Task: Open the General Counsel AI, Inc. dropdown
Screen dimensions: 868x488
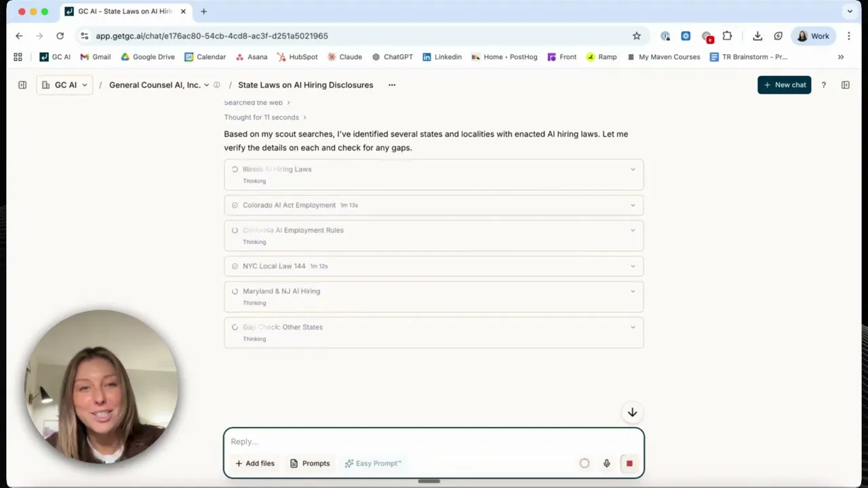Action: (159, 85)
